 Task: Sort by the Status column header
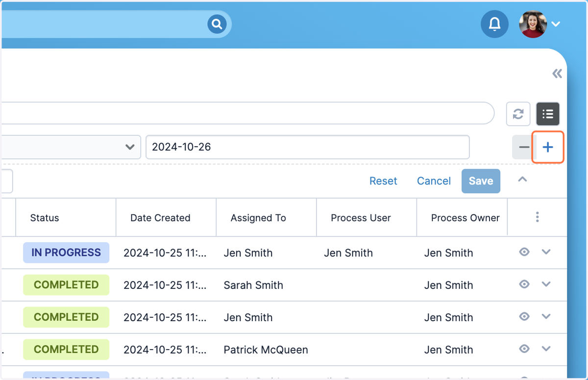click(x=66, y=218)
